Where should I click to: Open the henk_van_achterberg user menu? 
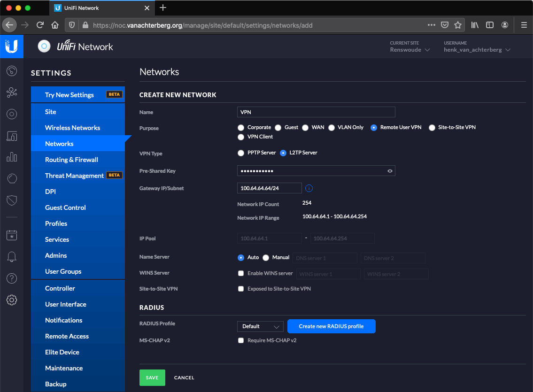(x=476, y=49)
